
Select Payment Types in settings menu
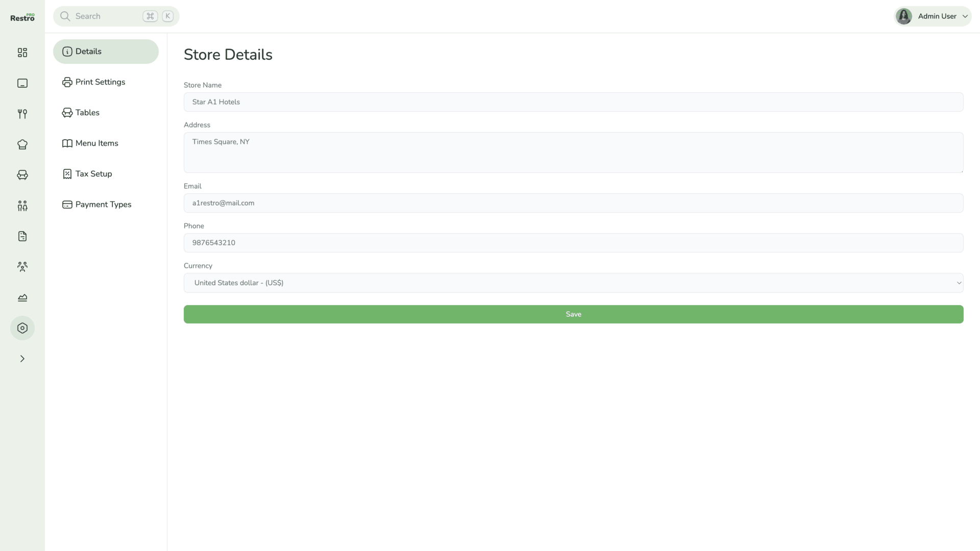[x=103, y=205]
